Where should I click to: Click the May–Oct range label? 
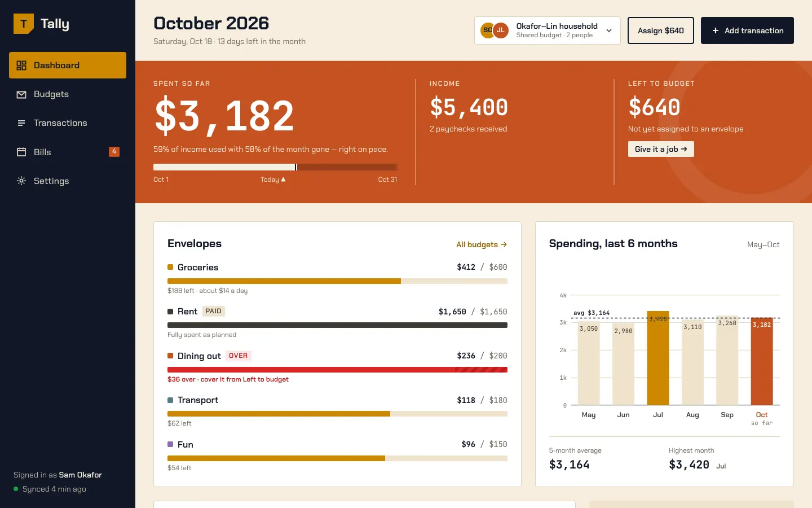click(764, 244)
